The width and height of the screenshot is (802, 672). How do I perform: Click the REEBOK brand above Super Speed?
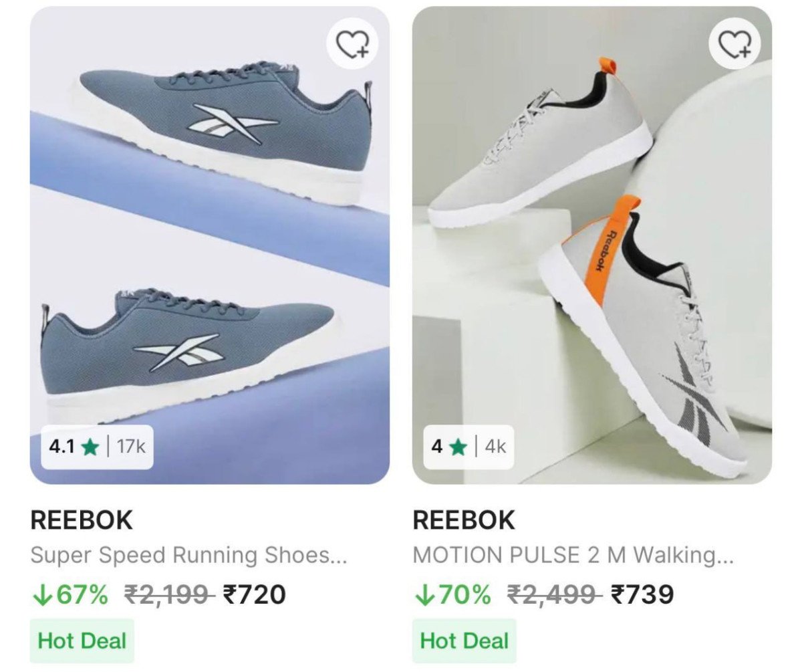[x=82, y=520]
